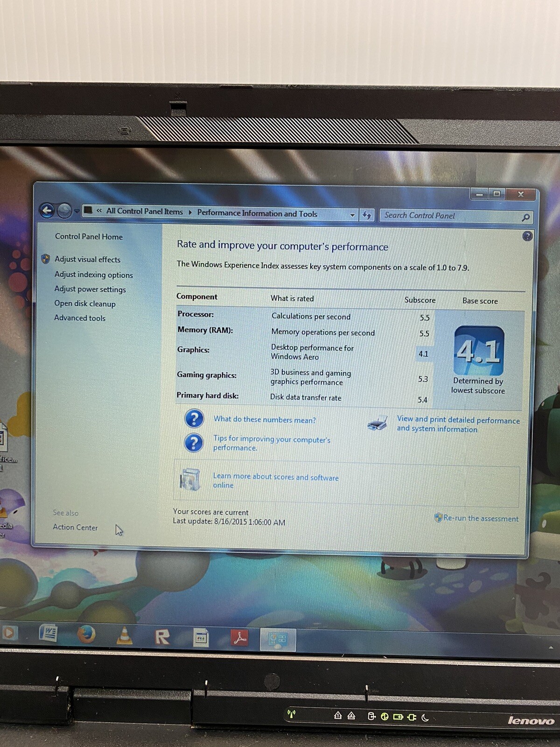This screenshot has height=747, width=560.
Task: Click the 4.1 base score badge
Action: coord(479,351)
